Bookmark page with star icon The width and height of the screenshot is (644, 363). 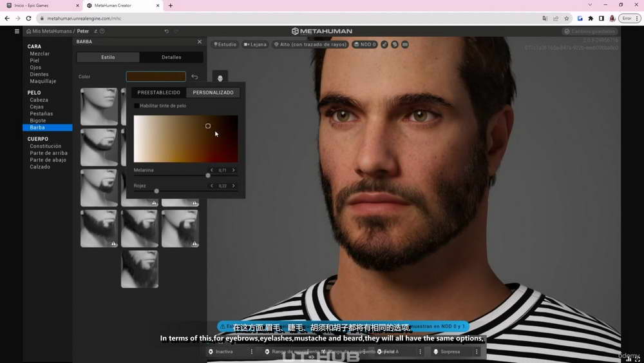pyautogui.click(x=566, y=19)
